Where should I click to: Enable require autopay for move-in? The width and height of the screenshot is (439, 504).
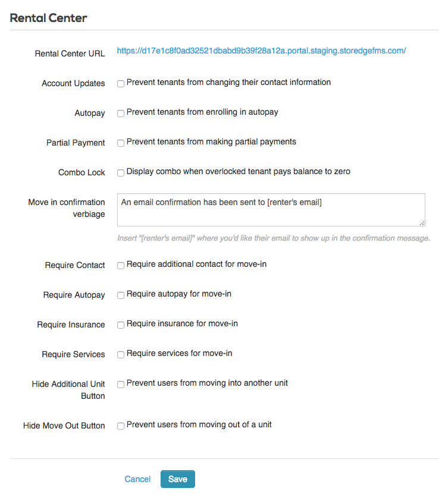click(121, 295)
